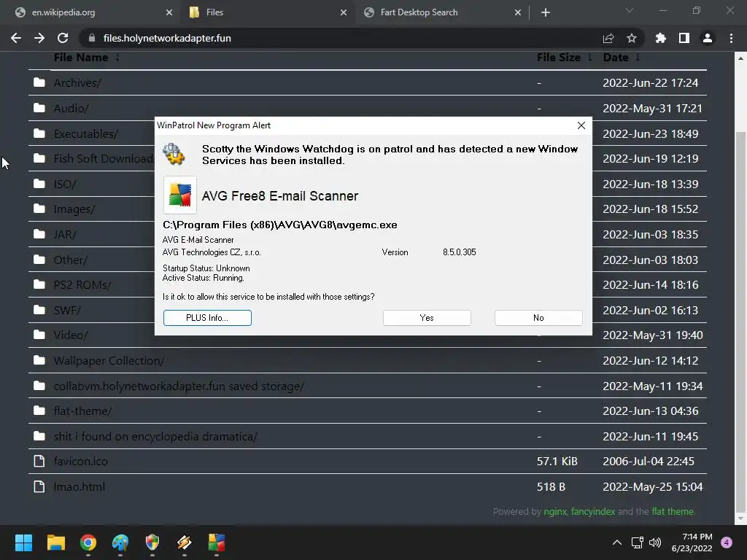The width and height of the screenshot is (747, 560).
Task: Open the tab search dropdown chevron
Action: (x=630, y=10)
